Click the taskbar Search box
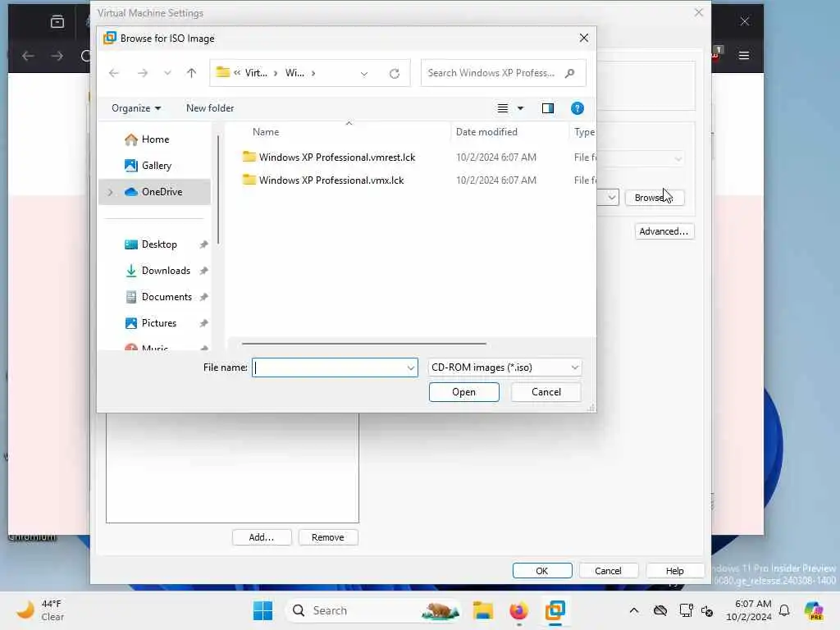Screen dimensions: 840x630 (373, 610)
